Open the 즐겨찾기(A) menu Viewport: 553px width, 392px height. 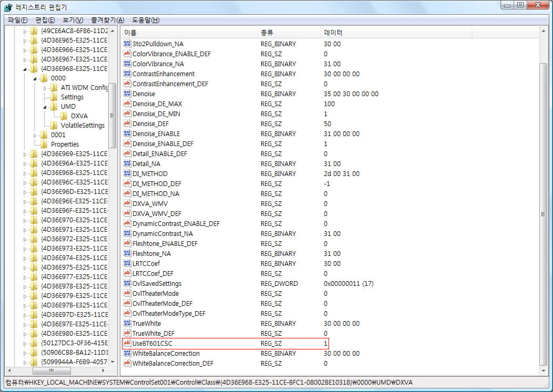[107, 20]
